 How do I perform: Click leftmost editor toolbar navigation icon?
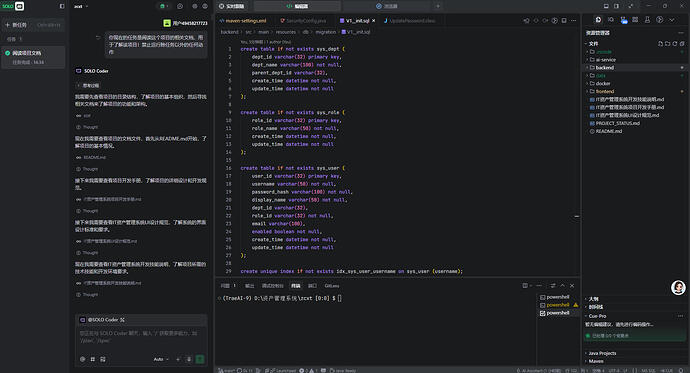click(x=526, y=21)
